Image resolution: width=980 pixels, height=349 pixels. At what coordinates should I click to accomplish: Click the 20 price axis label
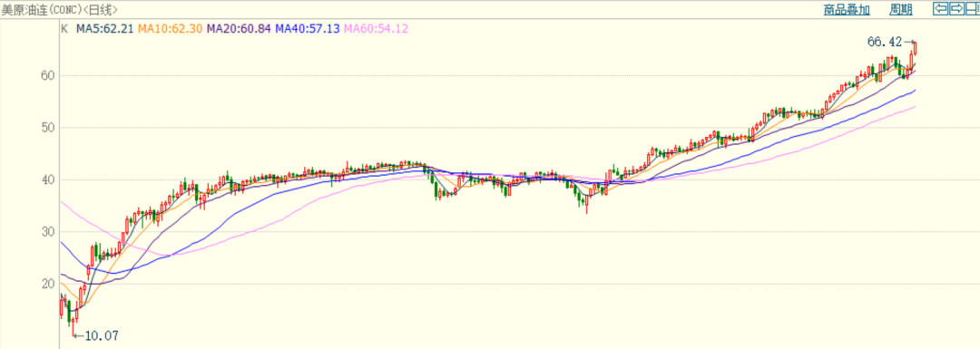coord(48,284)
